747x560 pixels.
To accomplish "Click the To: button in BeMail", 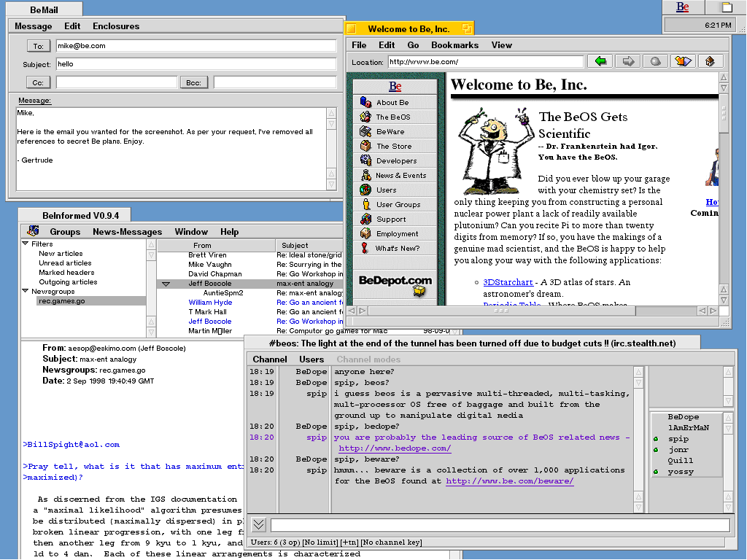I will [x=38, y=46].
